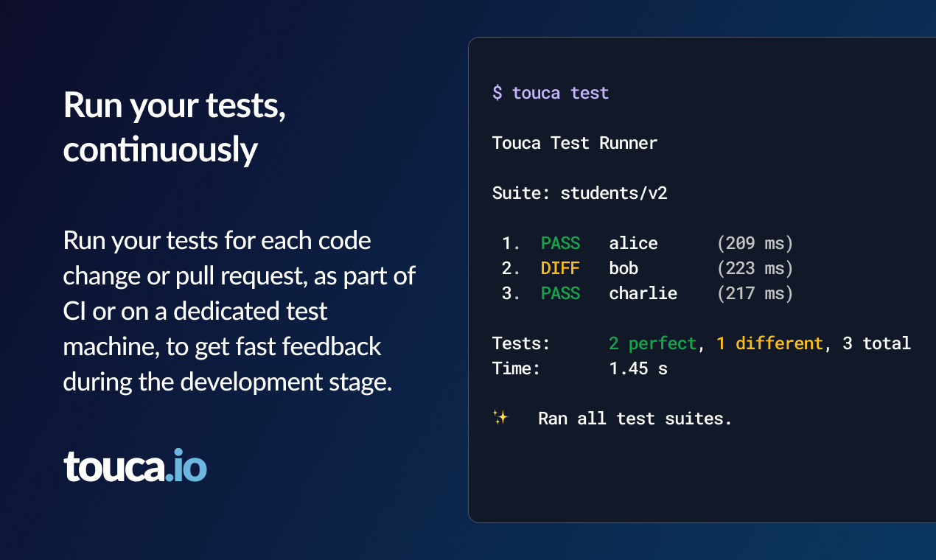936x560 pixels.
Task: Click the green '2 perfect' result
Action: click(652, 343)
